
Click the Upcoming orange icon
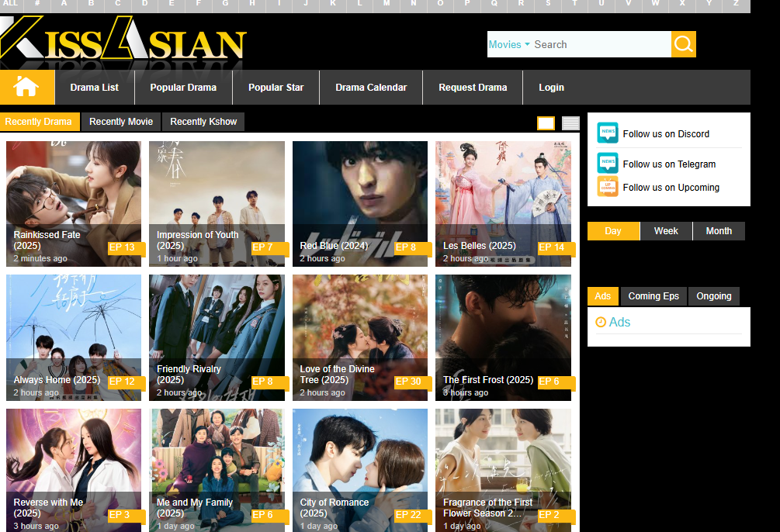(x=608, y=187)
